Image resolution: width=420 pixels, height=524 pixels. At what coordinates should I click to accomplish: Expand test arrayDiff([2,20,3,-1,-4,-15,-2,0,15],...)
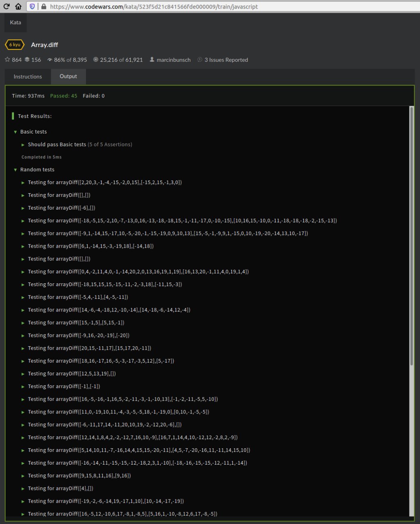click(x=23, y=183)
